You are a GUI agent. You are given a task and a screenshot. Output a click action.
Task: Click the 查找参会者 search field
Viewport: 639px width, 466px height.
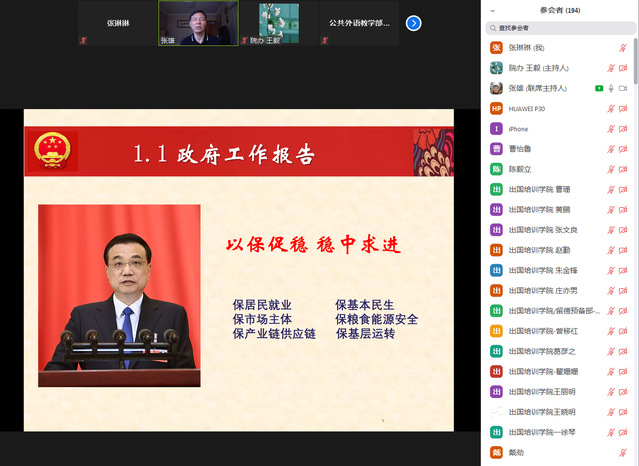point(559,29)
